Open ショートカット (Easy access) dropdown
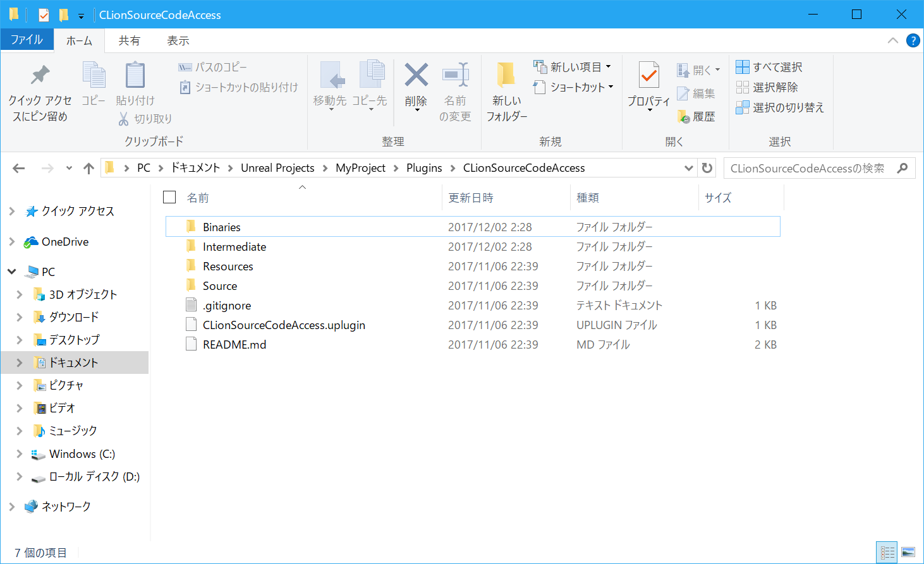Viewport: 924px width, 564px height. click(x=574, y=87)
